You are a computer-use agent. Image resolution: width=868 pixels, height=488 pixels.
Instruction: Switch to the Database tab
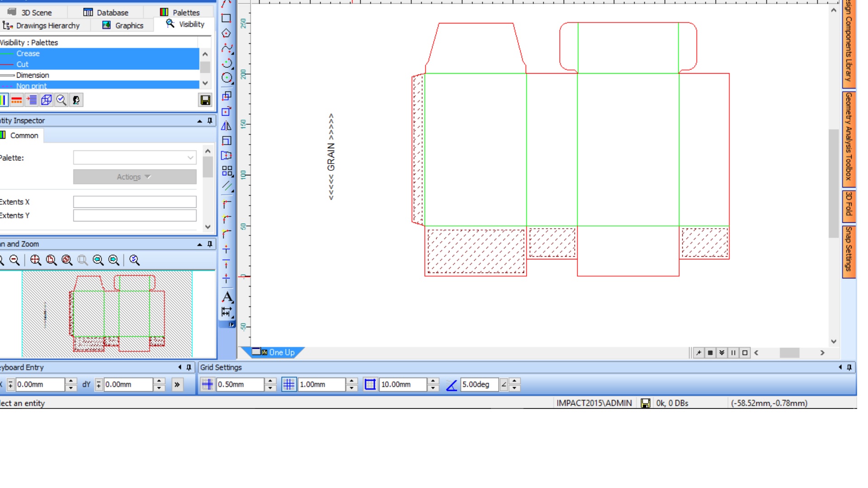tap(106, 13)
